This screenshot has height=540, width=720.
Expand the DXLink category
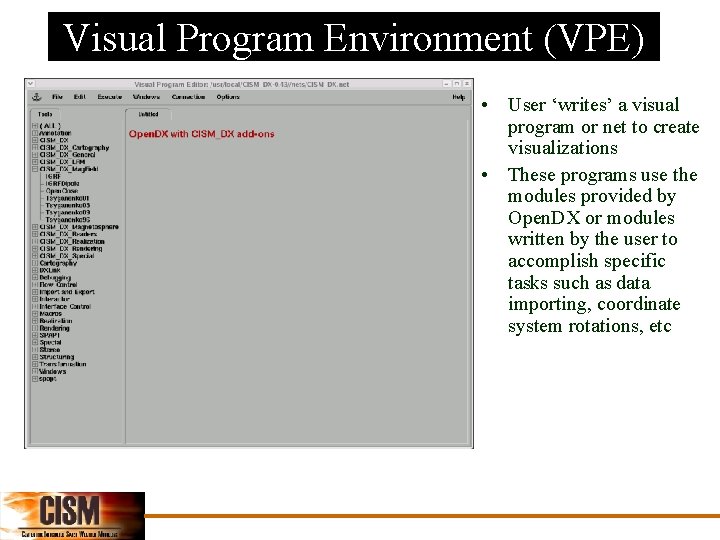(x=35, y=270)
